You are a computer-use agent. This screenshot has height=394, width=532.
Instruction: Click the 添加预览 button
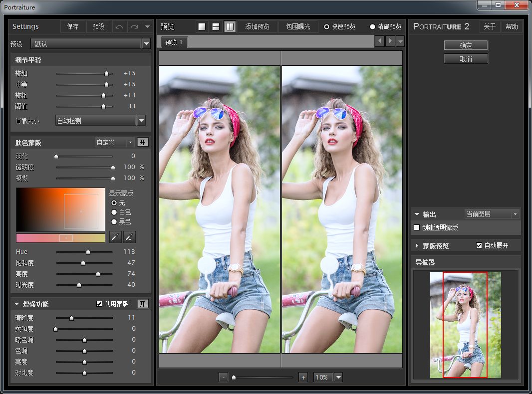(257, 27)
